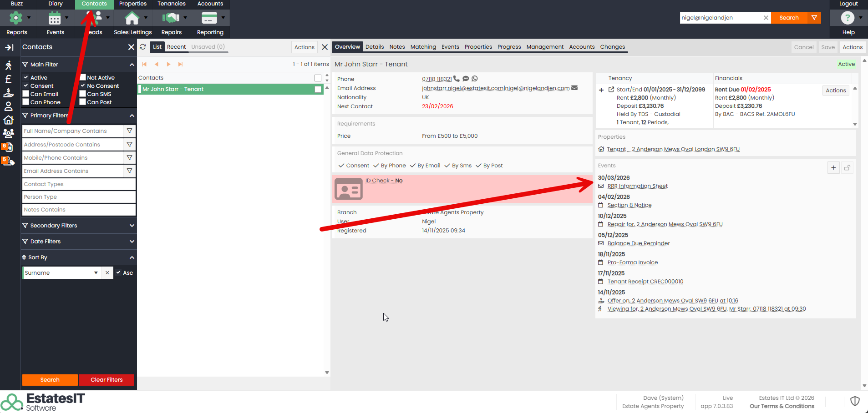Open the Tenancies menu
This screenshot has width=868, height=413.
(171, 4)
